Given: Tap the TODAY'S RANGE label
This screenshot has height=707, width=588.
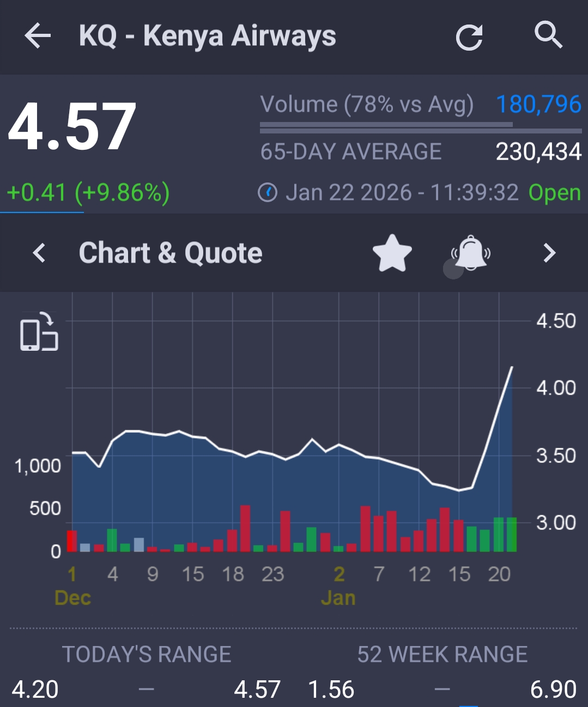Looking at the screenshot, I should pyautogui.click(x=147, y=654).
